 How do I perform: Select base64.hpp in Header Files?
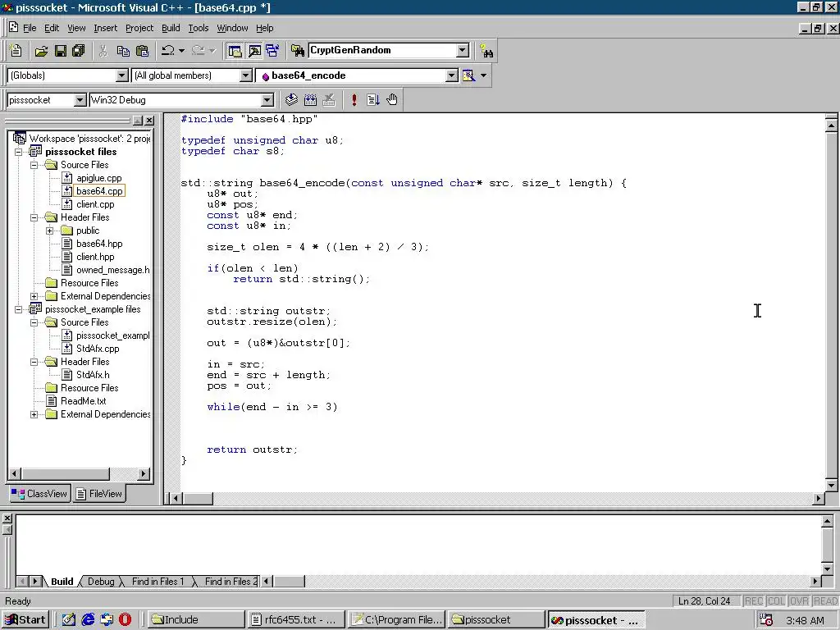tap(99, 244)
